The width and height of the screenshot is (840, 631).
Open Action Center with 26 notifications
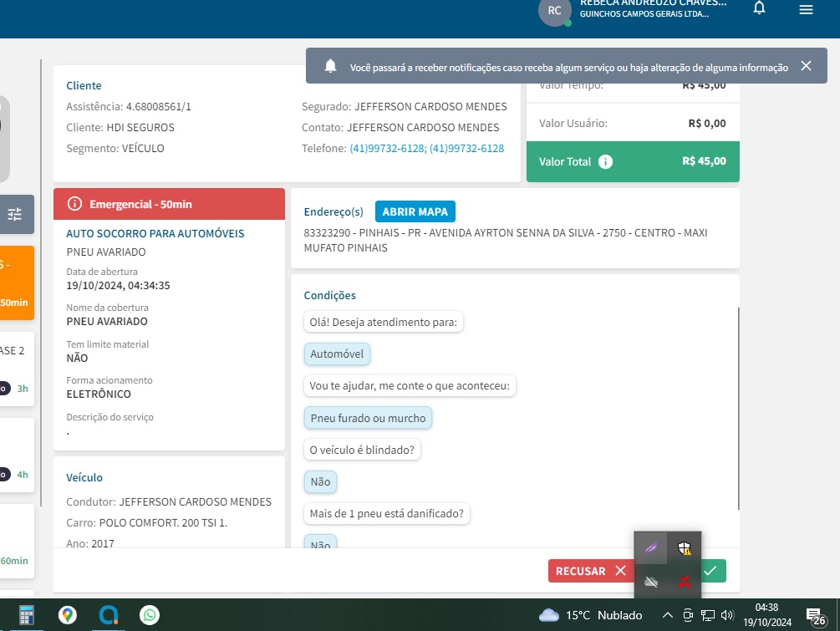816,616
